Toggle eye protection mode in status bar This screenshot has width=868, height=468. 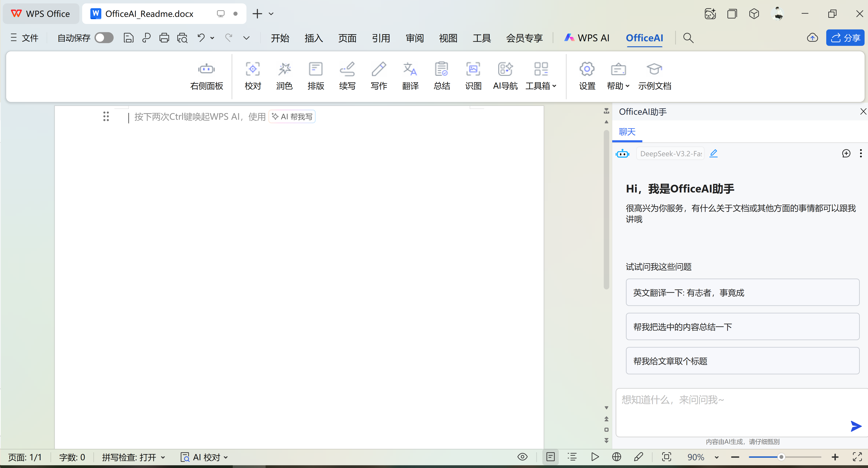pyautogui.click(x=522, y=457)
